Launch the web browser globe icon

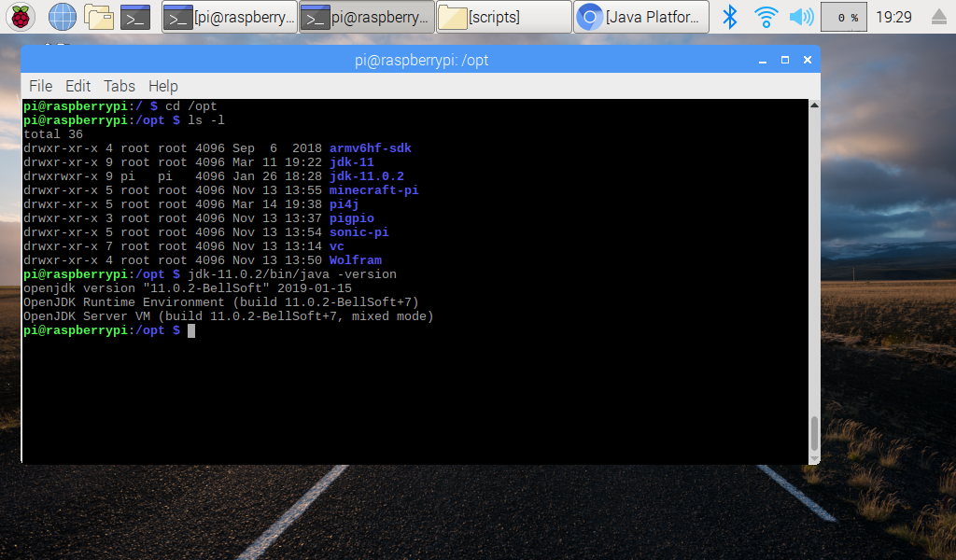(63, 17)
